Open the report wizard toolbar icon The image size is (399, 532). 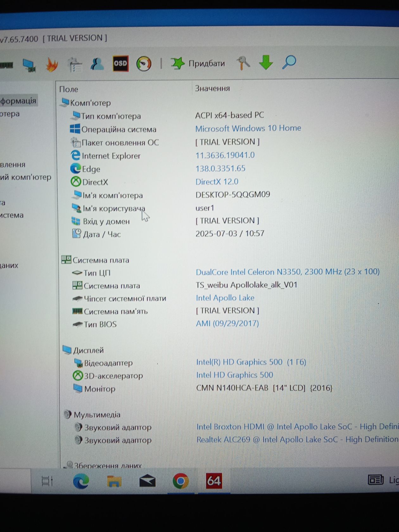(75, 65)
